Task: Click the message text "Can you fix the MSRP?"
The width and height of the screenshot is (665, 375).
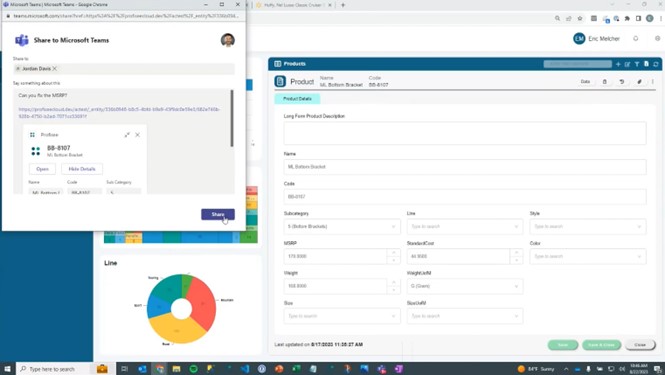Action: (43, 95)
